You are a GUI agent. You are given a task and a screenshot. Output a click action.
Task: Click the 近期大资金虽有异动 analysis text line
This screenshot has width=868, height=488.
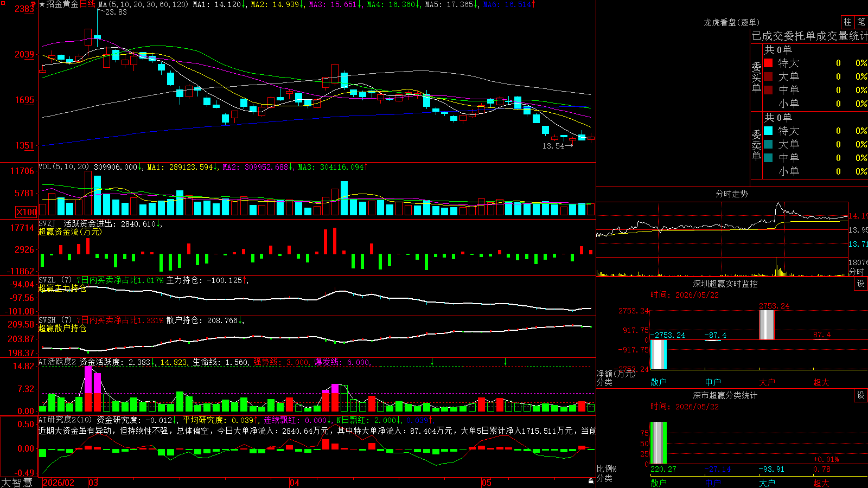pos(317,431)
